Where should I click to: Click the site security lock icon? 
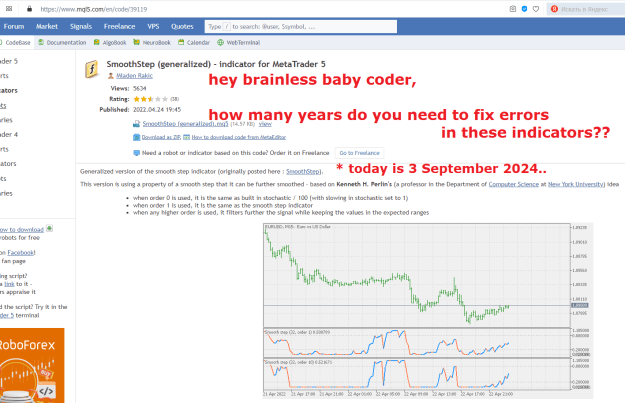click(29, 8)
